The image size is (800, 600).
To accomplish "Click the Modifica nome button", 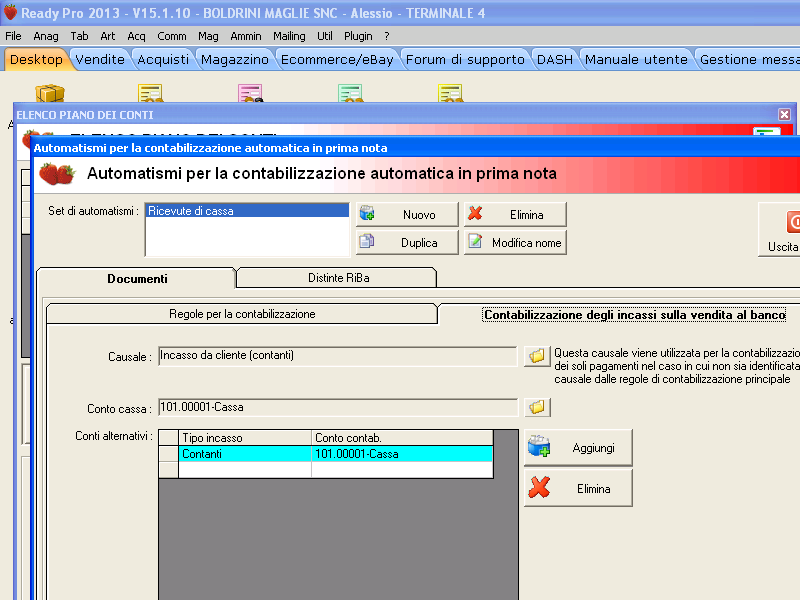I will pos(515,242).
